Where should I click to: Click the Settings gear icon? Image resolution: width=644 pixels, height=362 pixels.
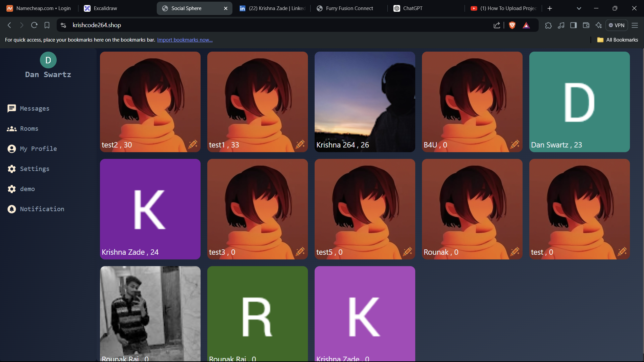click(x=12, y=169)
